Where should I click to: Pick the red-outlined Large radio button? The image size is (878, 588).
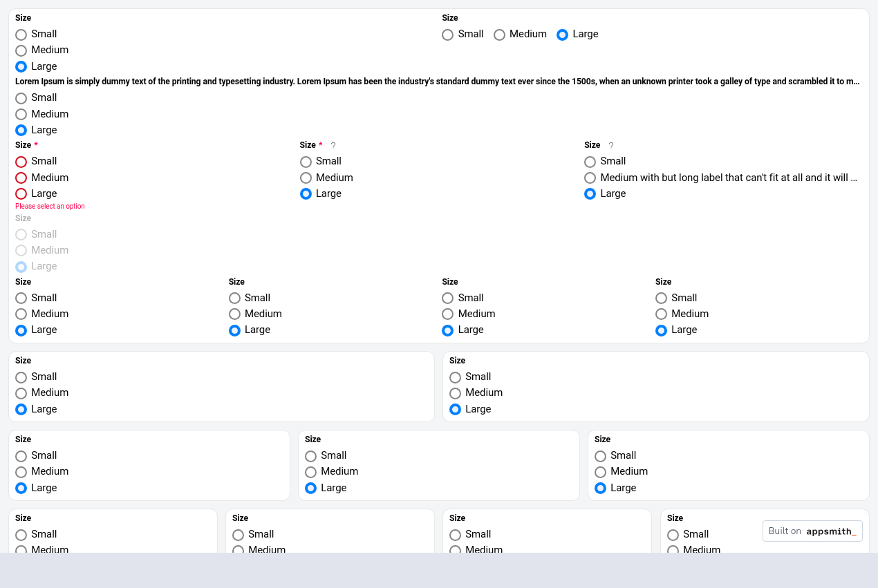pyautogui.click(x=21, y=194)
